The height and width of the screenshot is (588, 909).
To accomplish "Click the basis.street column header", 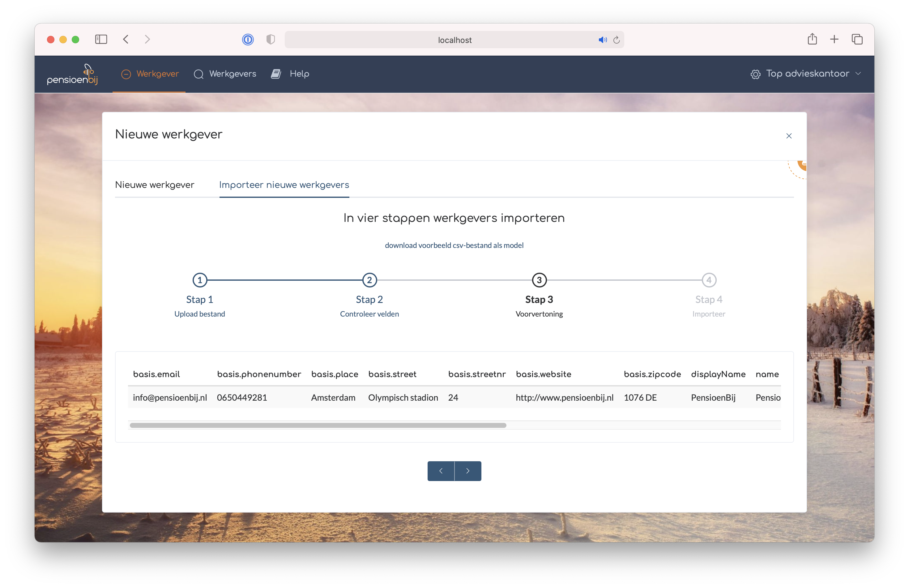I will pos(392,374).
